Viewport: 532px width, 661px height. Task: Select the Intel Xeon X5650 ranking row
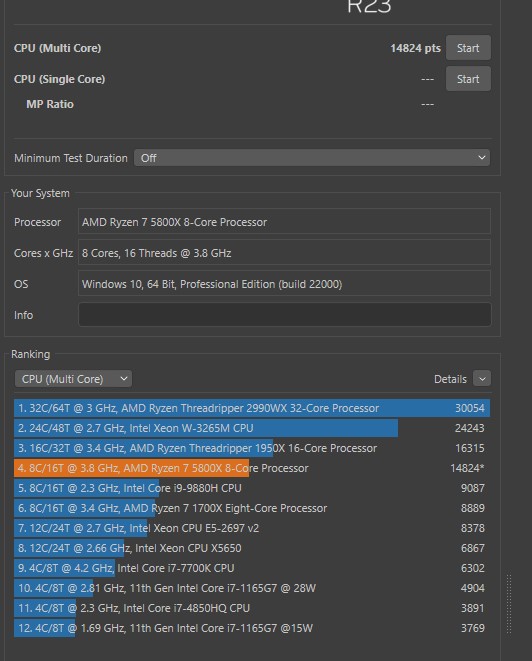point(252,548)
